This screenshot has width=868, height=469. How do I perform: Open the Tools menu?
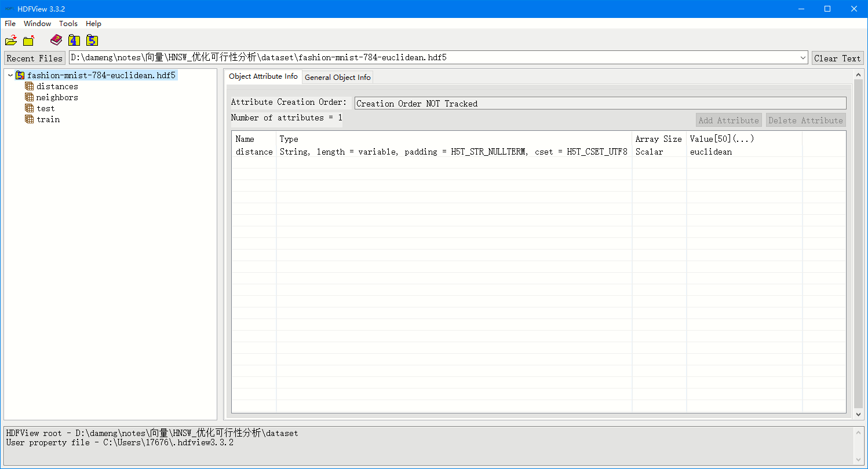click(x=68, y=24)
